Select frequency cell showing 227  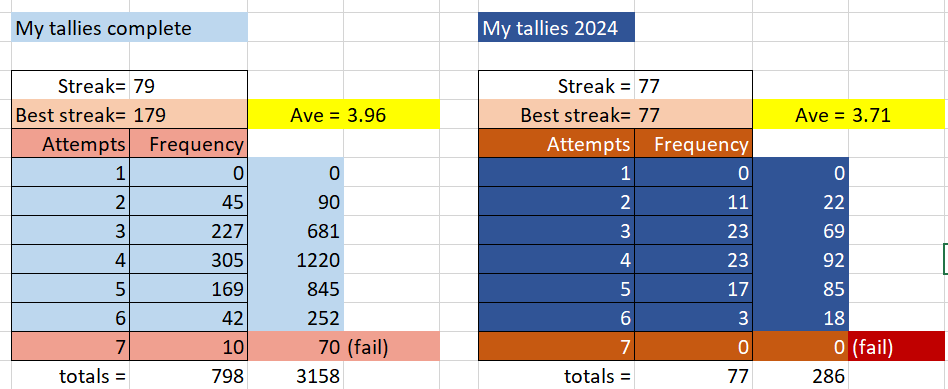[x=188, y=230]
